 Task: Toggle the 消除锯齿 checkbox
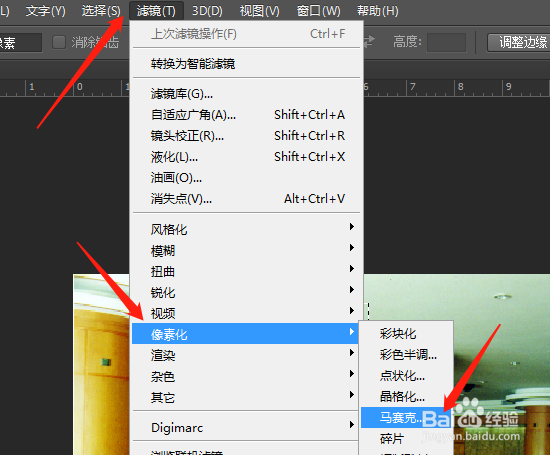59,42
